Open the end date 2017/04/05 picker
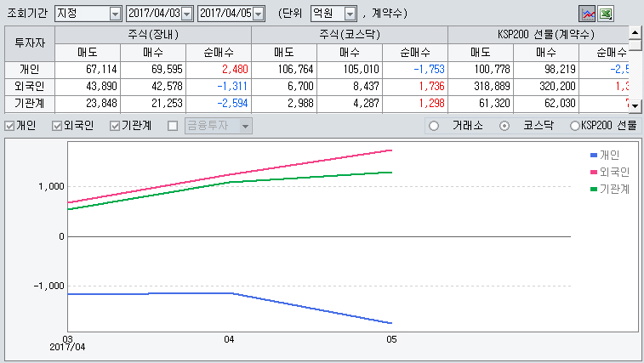This screenshot has width=644, height=363. 258,14
